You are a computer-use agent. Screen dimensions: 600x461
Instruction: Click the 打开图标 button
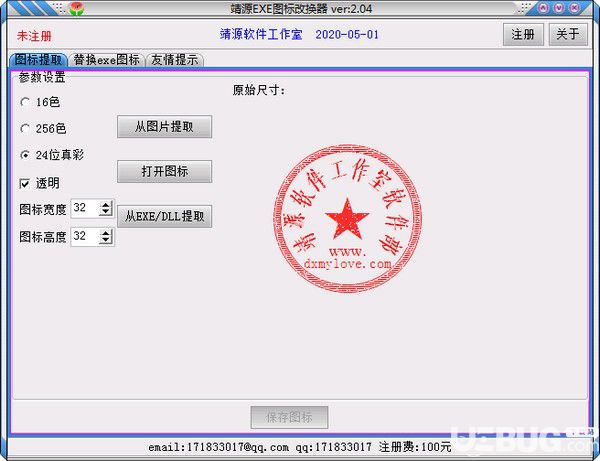pyautogui.click(x=164, y=171)
